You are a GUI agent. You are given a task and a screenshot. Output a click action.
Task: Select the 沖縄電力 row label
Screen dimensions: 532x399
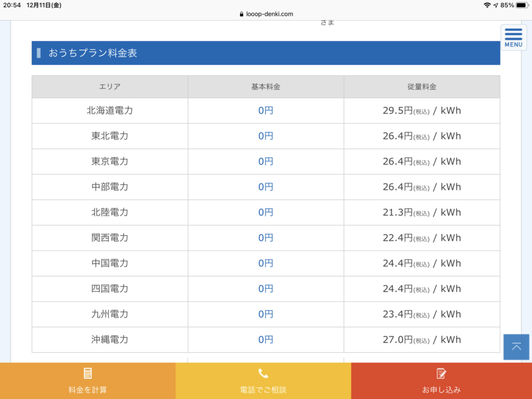point(110,340)
